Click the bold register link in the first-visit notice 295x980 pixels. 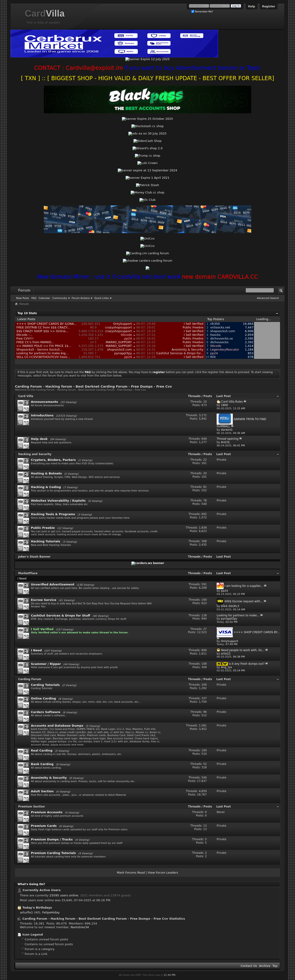[159, 372]
